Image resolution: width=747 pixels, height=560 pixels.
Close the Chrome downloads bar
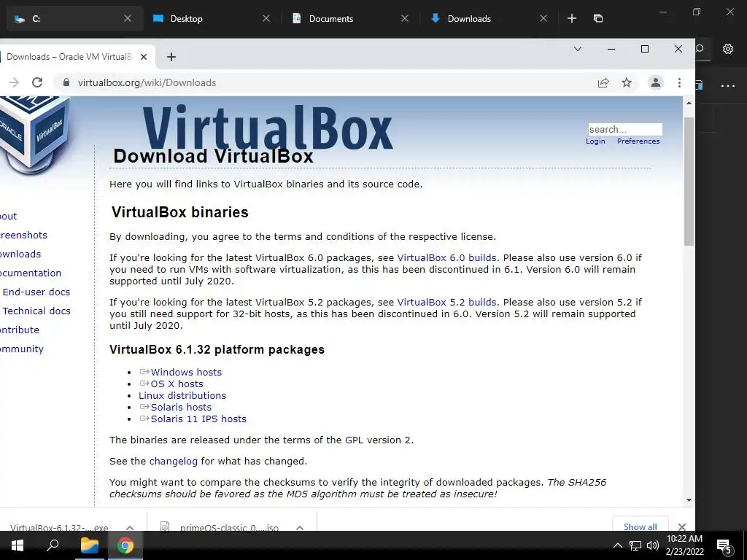pos(682,526)
